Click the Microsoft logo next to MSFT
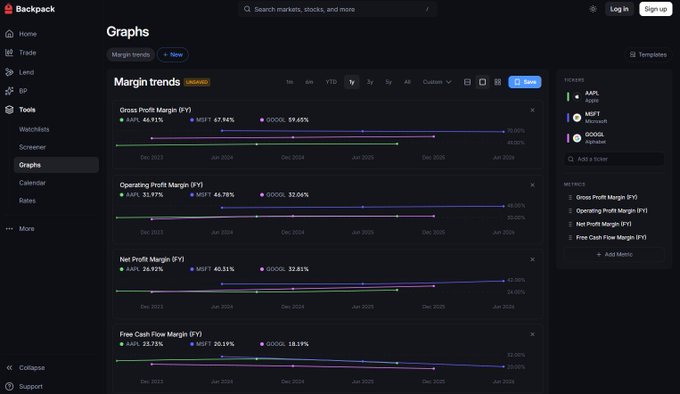 tap(577, 117)
